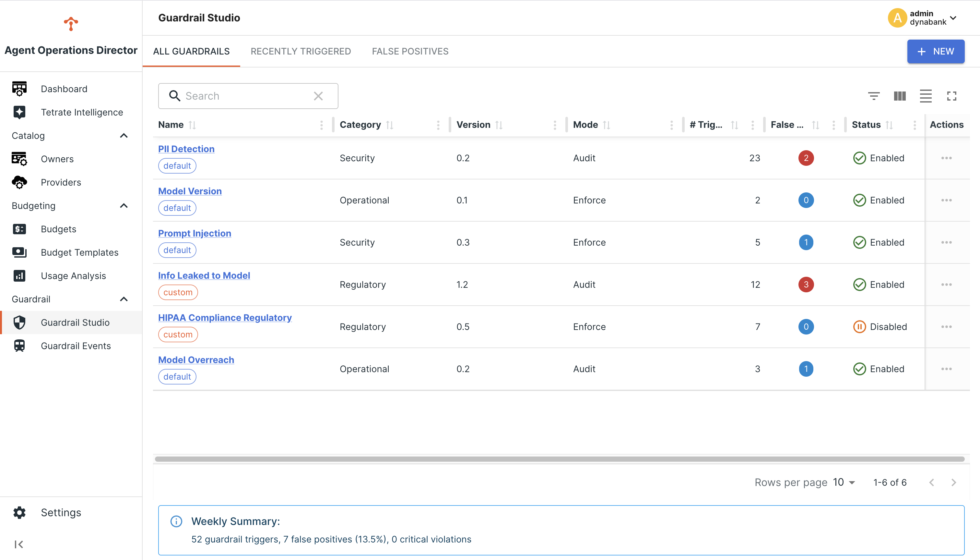
Task: Switch to the Recently Triggered tab
Action: coord(301,51)
